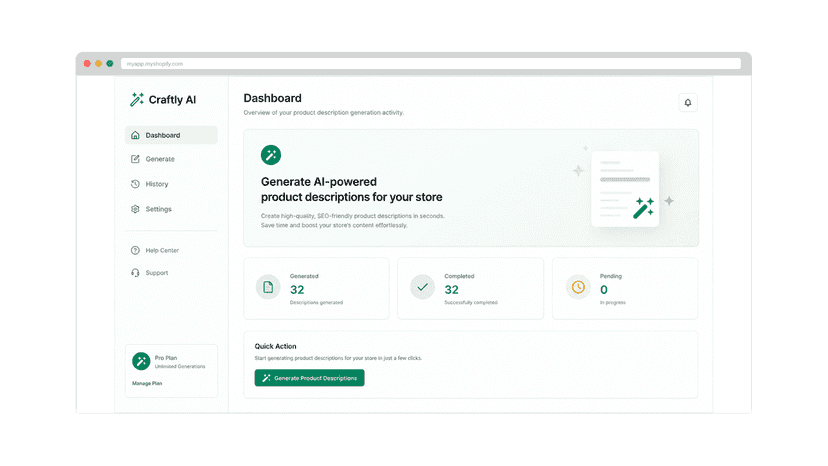Click the Dashboard home icon in sidebar

[135, 135]
